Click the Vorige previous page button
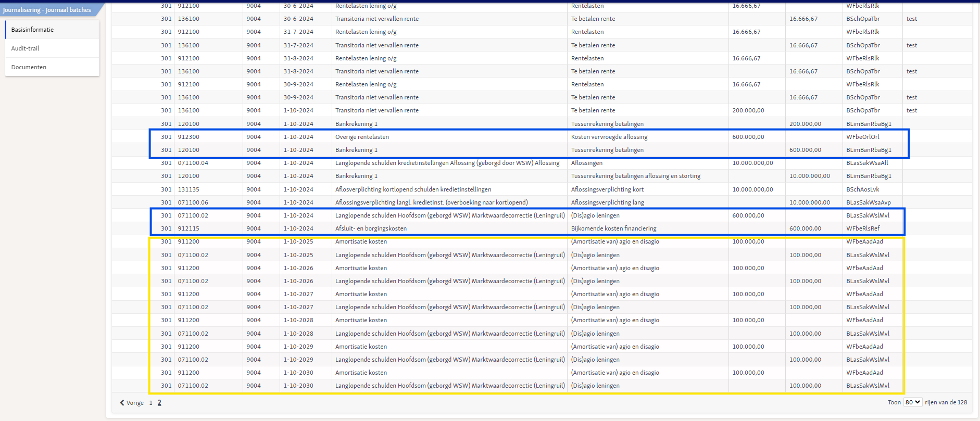980x421 pixels. (132, 403)
